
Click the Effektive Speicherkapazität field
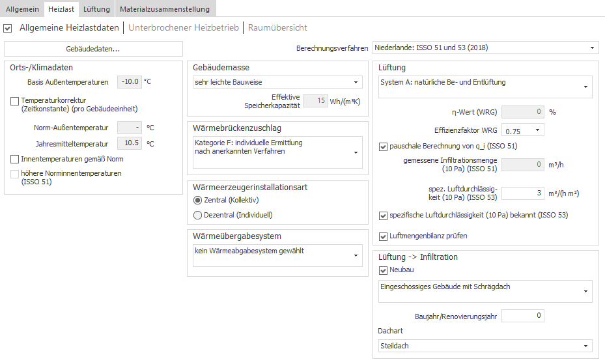click(x=316, y=101)
